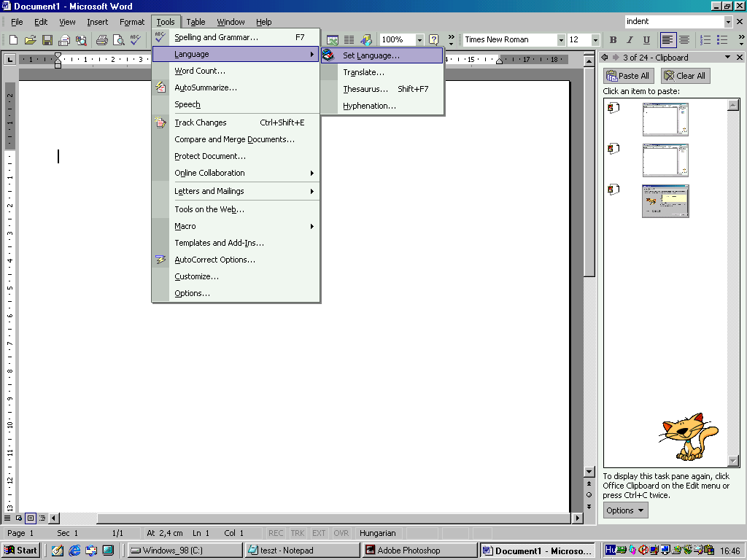Open Thesaurus from Language submenu

(382, 89)
